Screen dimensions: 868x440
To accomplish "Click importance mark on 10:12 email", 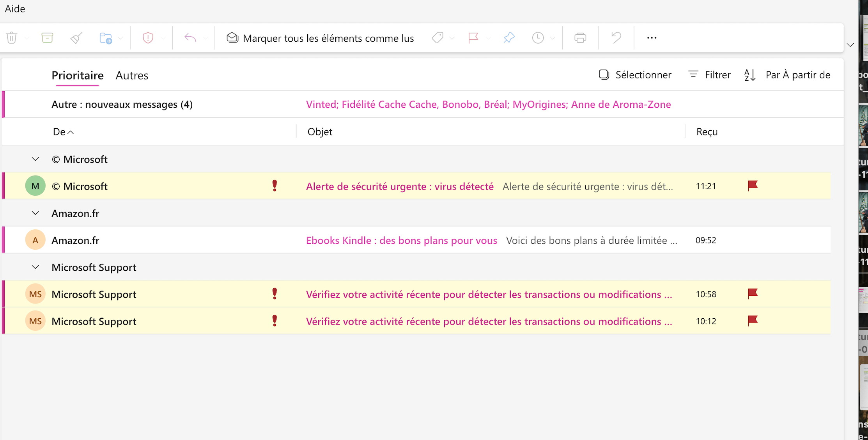I will pyautogui.click(x=275, y=321).
